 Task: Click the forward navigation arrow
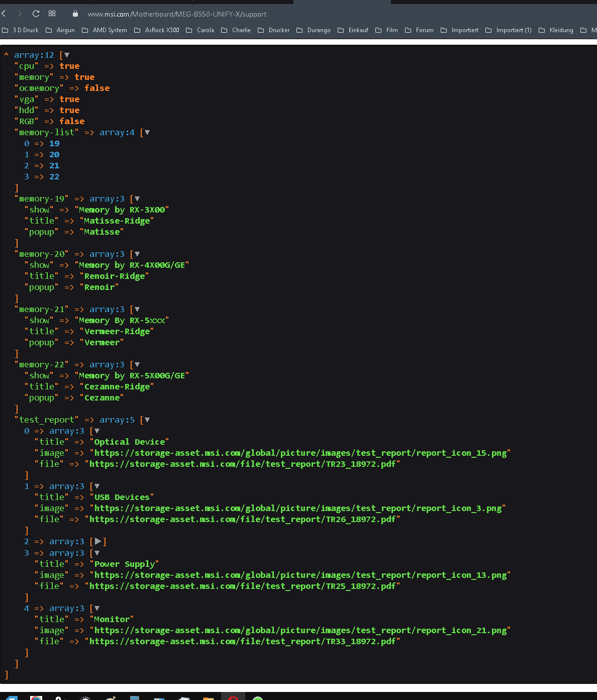(20, 14)
